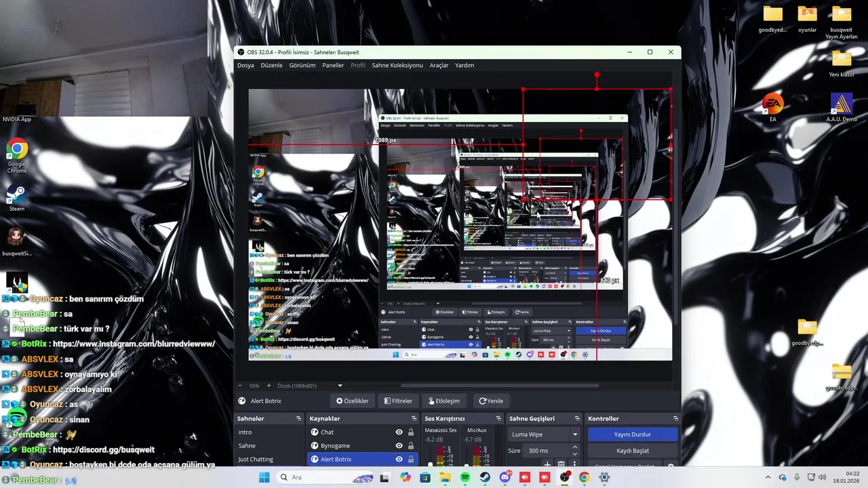Float the Sahne Geçişleri dock panel
Image resolution: width=868 pixels, height=488 pixels.
click(577, 419)
